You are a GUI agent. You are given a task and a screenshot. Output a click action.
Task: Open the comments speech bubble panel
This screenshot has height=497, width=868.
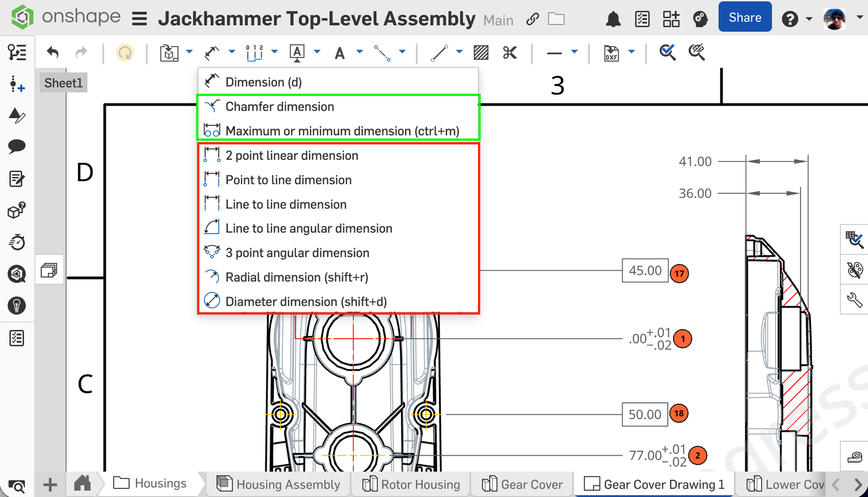17,146
